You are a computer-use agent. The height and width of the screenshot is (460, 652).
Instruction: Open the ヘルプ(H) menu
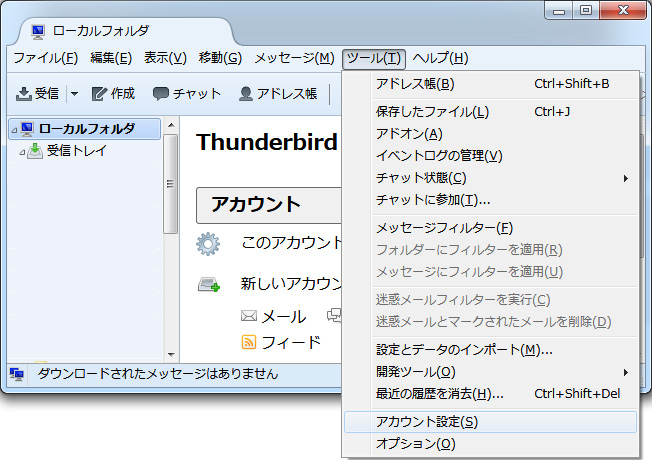point(440,58)
